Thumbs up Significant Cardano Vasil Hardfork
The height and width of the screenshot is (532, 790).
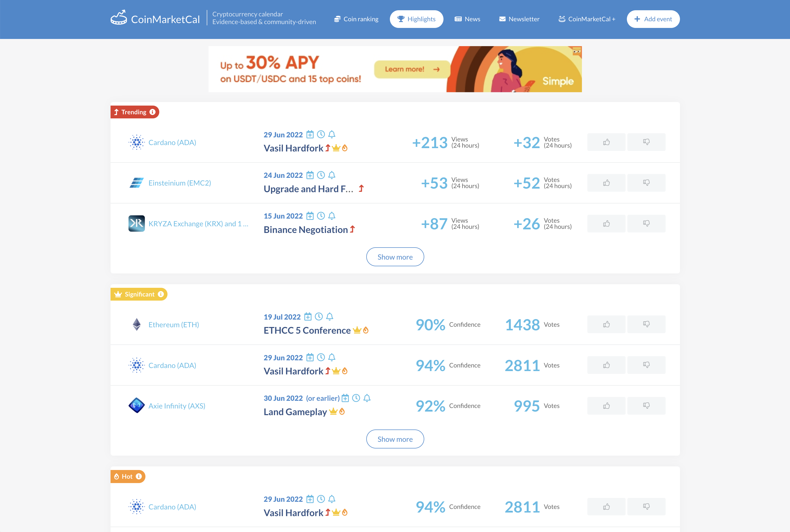tap(606, 365)
